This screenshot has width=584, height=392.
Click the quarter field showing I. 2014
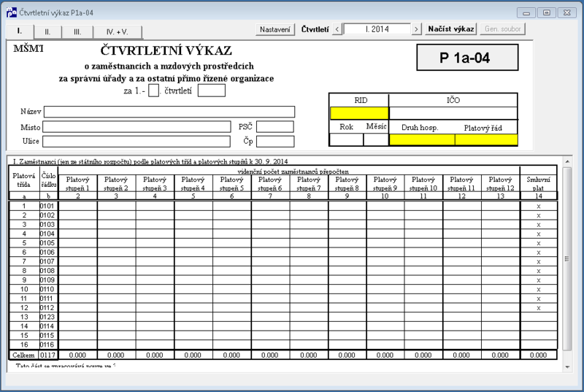tap(377, 29)
